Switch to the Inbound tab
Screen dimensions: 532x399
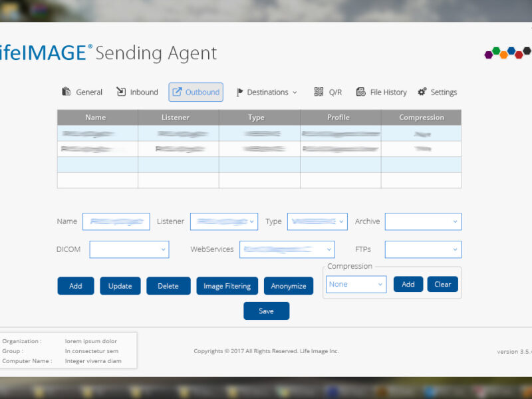138,92
